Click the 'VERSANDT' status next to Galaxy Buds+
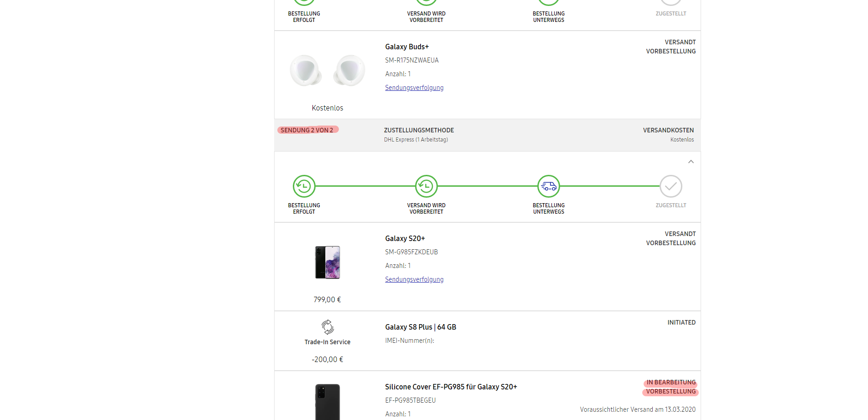868x420 pixels. click(x=680, y=42)
